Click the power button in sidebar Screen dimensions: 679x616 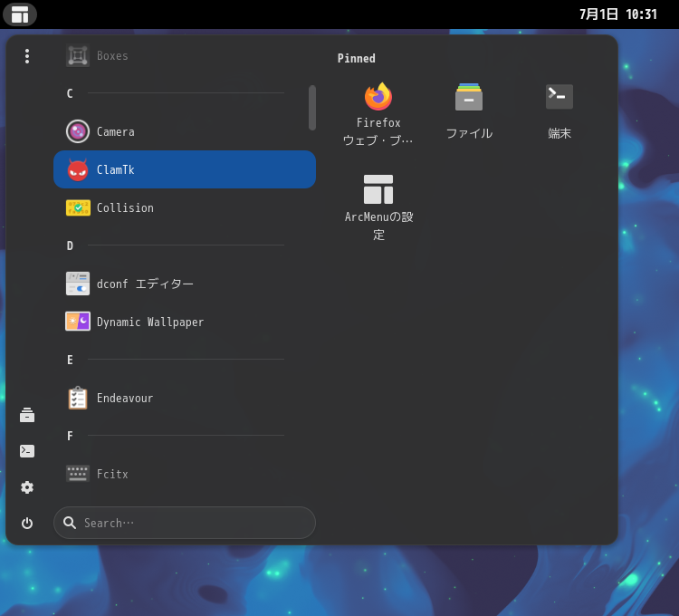coord(27,524)
